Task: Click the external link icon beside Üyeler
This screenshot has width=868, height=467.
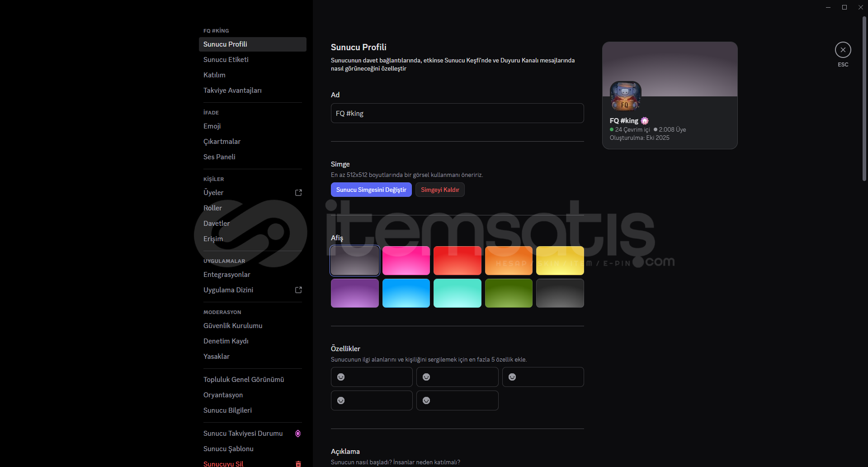Action: pyautogui.click(x=298, y=193)
